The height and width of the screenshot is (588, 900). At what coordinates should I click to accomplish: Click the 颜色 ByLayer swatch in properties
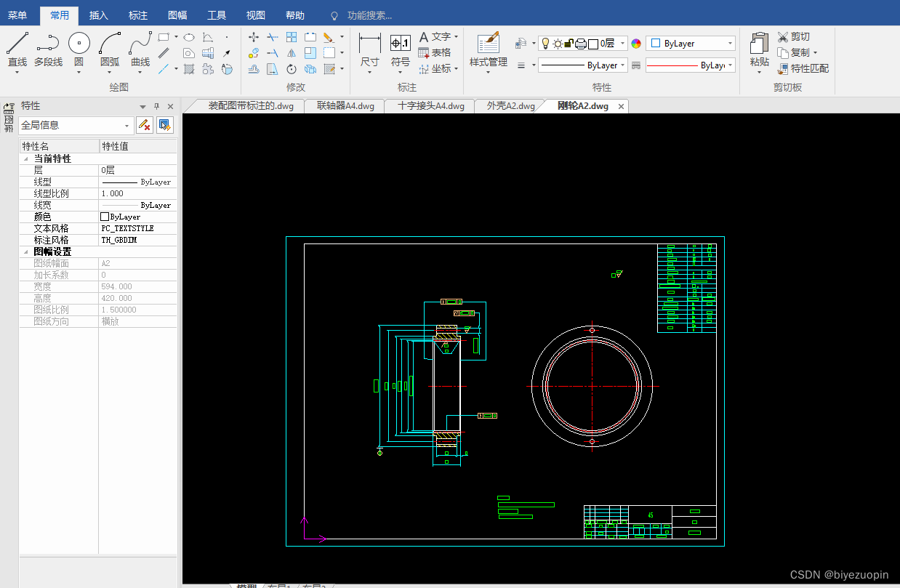tap(105, 217)
